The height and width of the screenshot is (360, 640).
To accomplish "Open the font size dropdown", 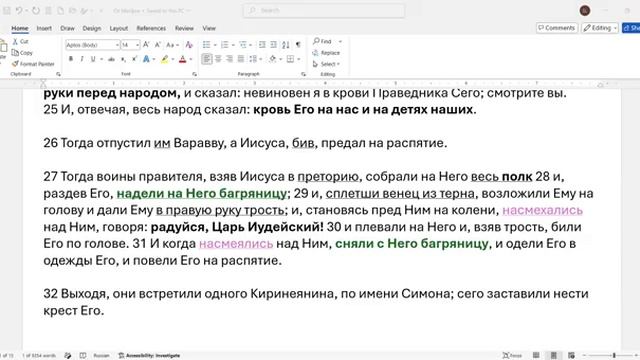I will point(138,45).
